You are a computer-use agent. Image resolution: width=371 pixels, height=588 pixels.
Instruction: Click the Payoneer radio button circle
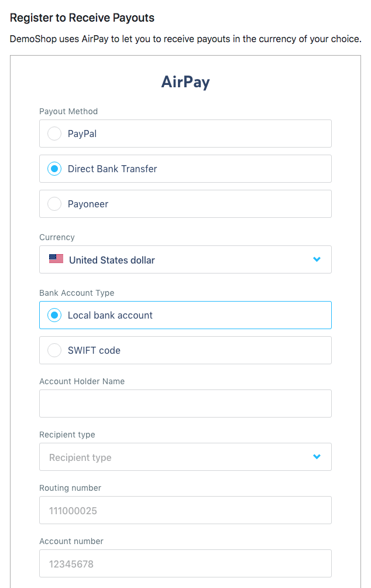(x=54, y=204)
